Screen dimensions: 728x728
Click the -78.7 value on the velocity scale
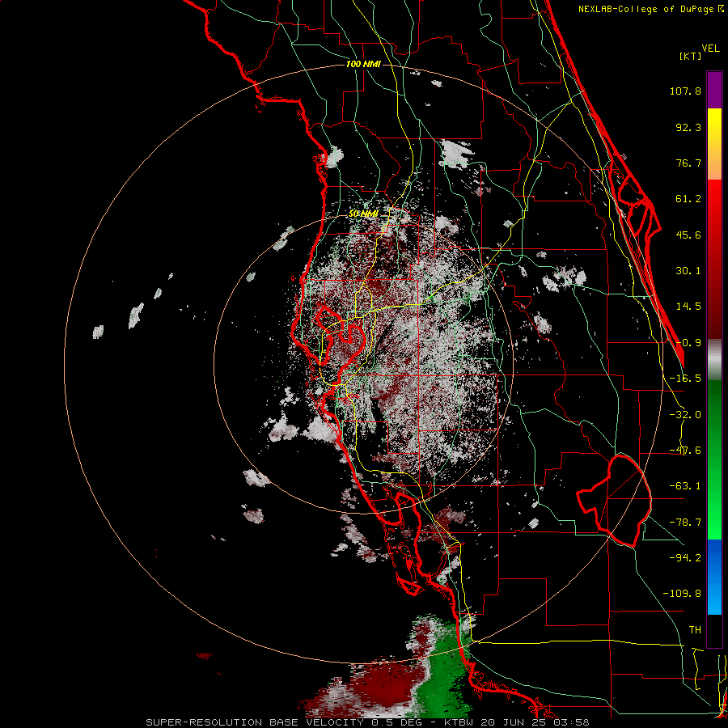coord(685,523)
